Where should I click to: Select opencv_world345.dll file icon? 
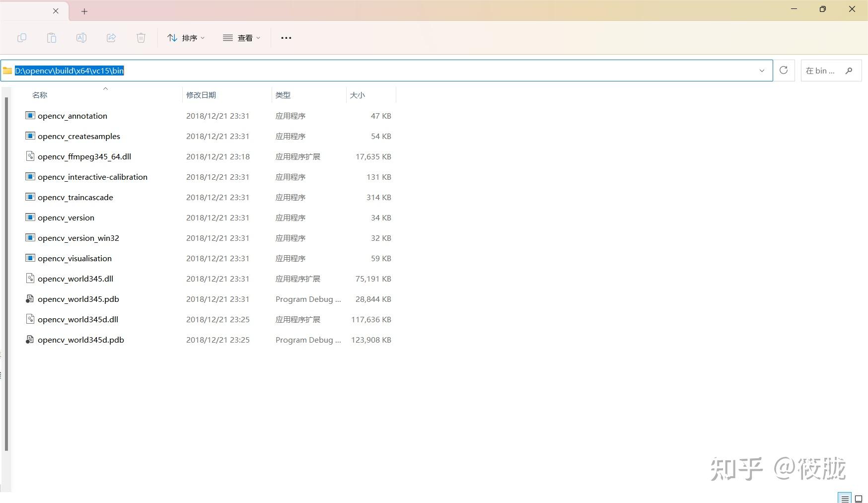coord(30,278)
